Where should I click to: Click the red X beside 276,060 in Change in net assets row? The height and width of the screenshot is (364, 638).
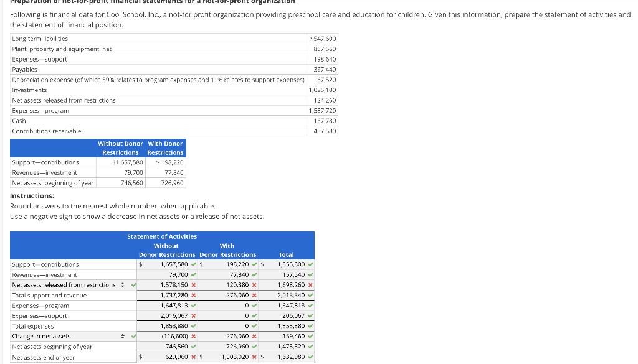pyautogui.click(x=254, y=337)
